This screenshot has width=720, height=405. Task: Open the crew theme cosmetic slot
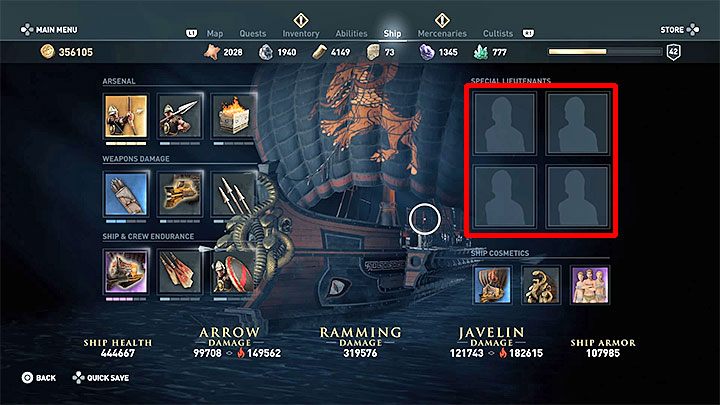590,285
